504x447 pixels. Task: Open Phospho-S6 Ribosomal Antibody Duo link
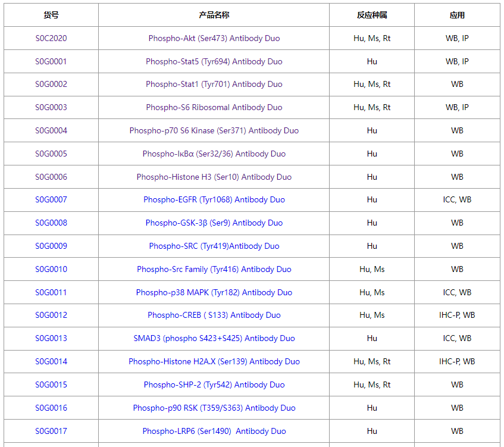point(214,107)
